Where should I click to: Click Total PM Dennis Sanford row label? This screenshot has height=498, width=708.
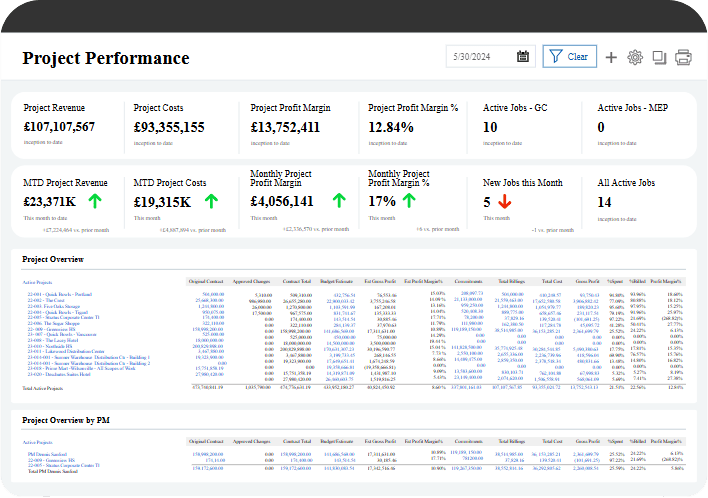[53, 471]
